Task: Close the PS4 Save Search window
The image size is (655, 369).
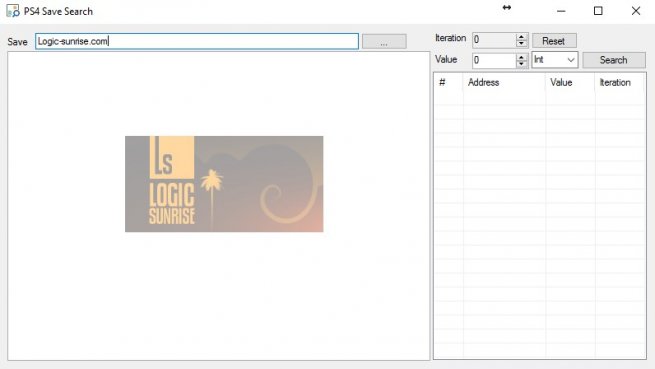Action: click(636, 11)
